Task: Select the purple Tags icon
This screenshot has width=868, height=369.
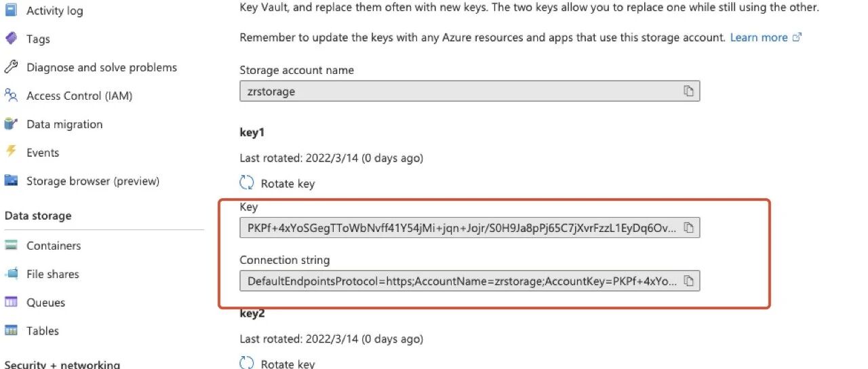Action: (x=11, y=39)
